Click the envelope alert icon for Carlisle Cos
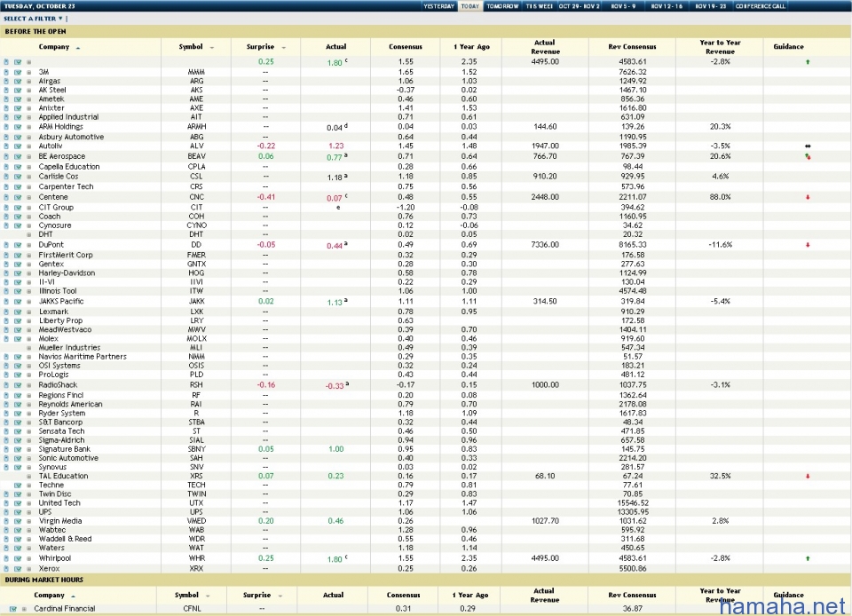This screenshot has height=616, width=852. 18,177
